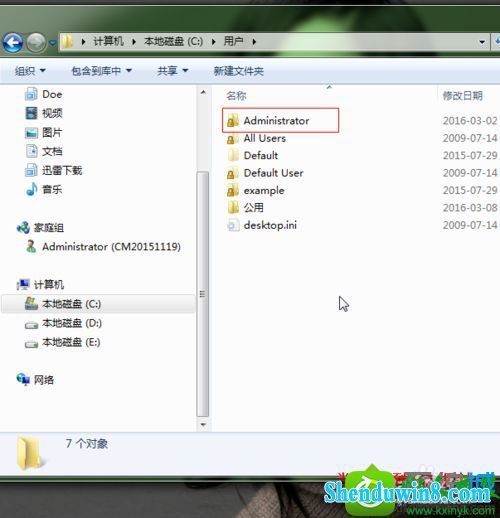The width and height of the screenshot is (500, 518).
Task: Click the 本地磁盘 (D:) drive icon
Action: coord(31,324)
